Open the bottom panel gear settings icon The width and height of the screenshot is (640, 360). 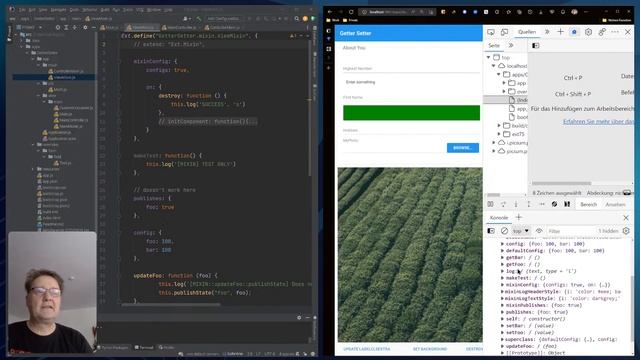[299, 318]
